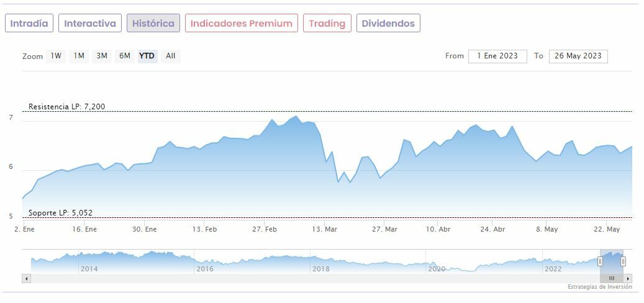This screenshot has width=644, height=303.
Task: Click the navigator scrollbar right arrow
Action: pos(628,279)
